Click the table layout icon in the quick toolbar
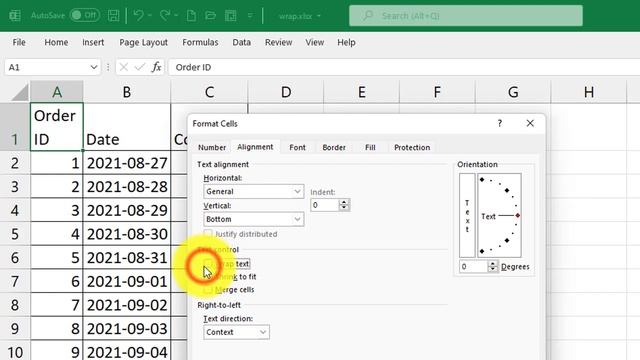Viewport: 640px width, 360px height. pos(231,16)
